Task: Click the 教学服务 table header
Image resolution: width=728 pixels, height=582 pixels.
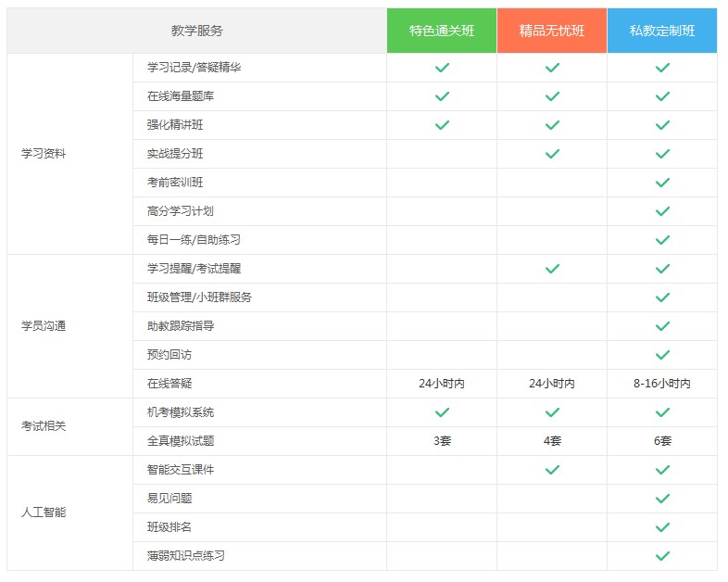Action: tap(196, 31)
